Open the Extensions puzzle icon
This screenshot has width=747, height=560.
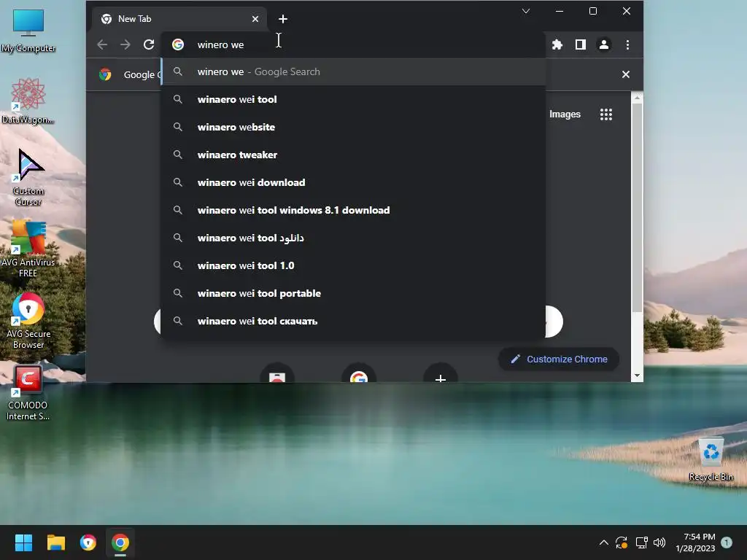[x=557, y=44]
